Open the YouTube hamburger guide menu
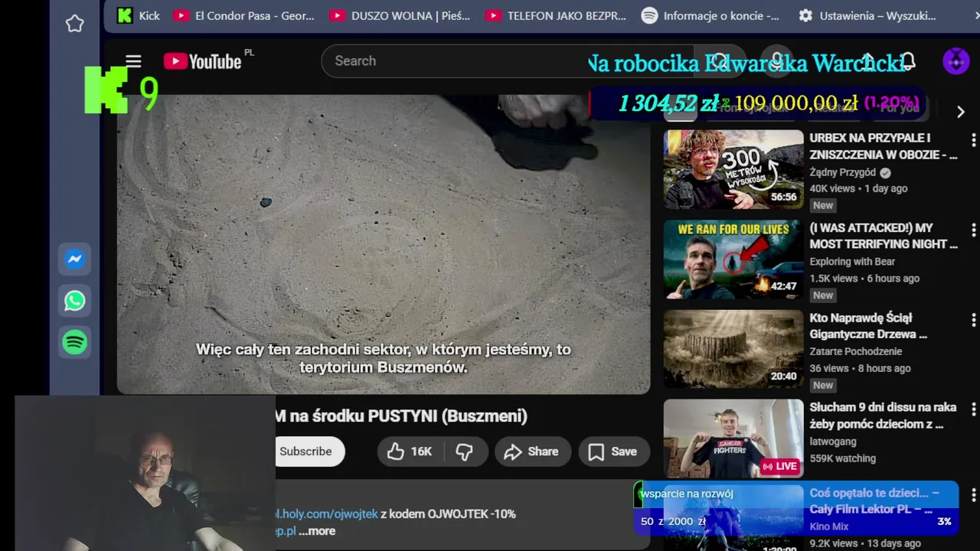This screenshot has width=980, height=551. 133,61
